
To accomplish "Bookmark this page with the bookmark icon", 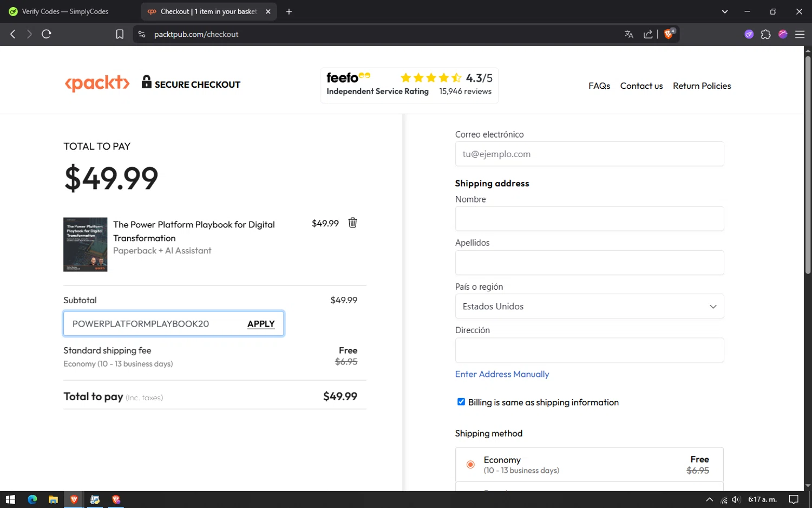I will [x=120, y=34].
